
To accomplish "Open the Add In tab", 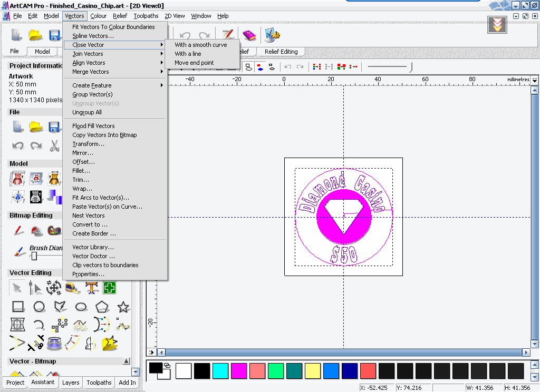I will pos(127,383).
